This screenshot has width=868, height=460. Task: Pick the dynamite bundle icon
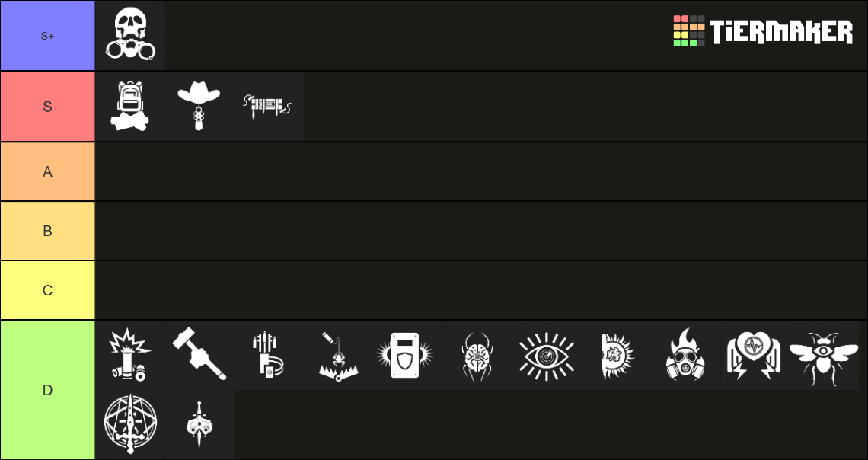point(269,106)
